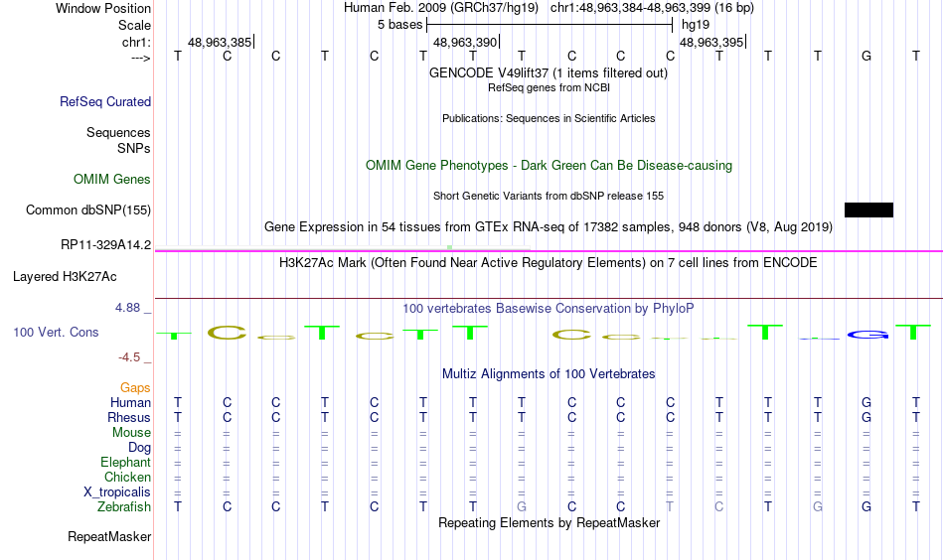
Task: Click the G in the reference sequence row
Action: pos(866,56)
